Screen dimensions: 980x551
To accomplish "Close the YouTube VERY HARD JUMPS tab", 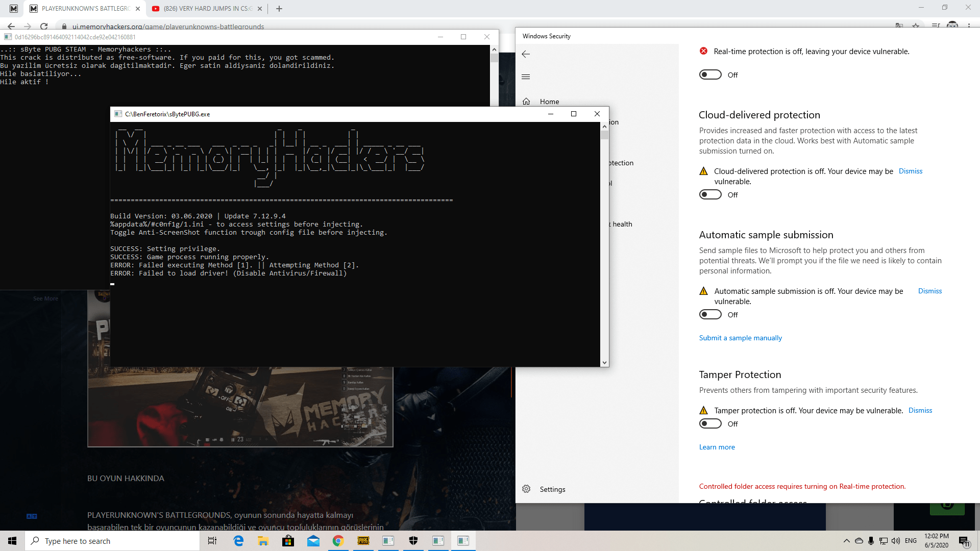I will pos(260,9).
